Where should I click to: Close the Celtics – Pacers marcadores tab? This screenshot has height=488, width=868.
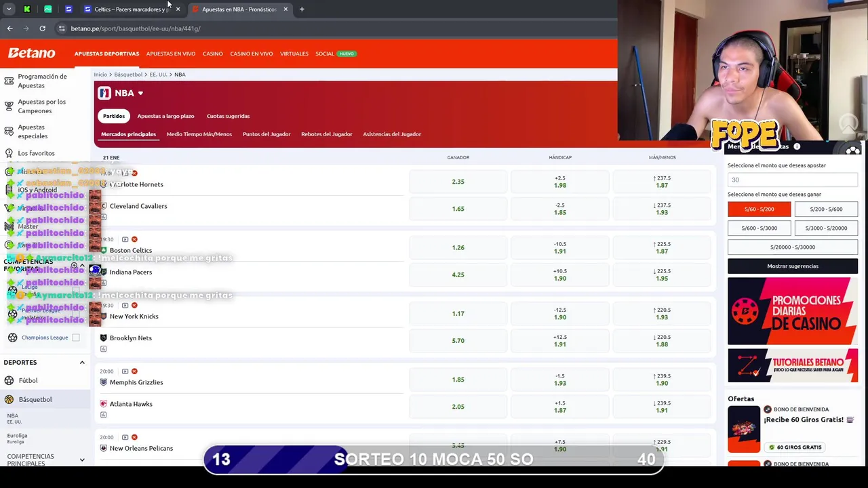pos(178,9)
